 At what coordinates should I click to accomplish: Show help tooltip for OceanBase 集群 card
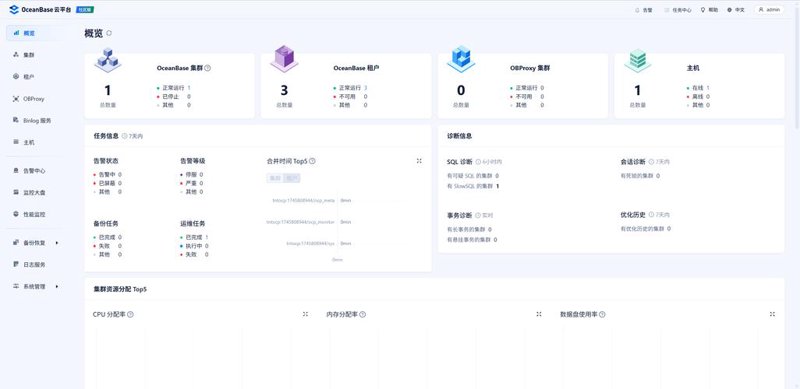coord(208,68)
